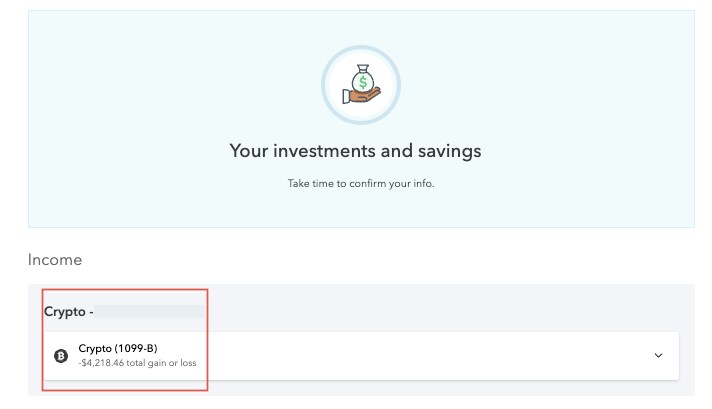Click "Your investments and savings" heading
This screenshot has height=409, width=712.
pyautogui.click(x=356, y=151)
